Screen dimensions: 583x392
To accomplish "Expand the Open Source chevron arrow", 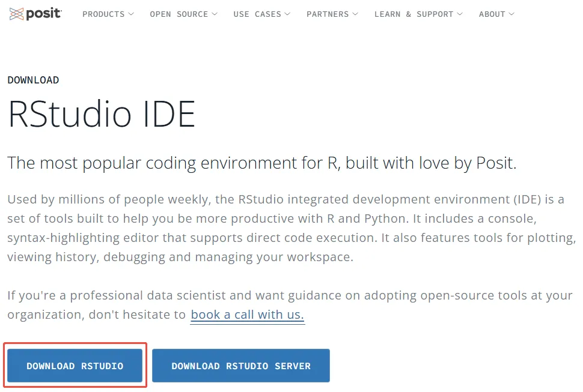I will [x=215, y=14].
